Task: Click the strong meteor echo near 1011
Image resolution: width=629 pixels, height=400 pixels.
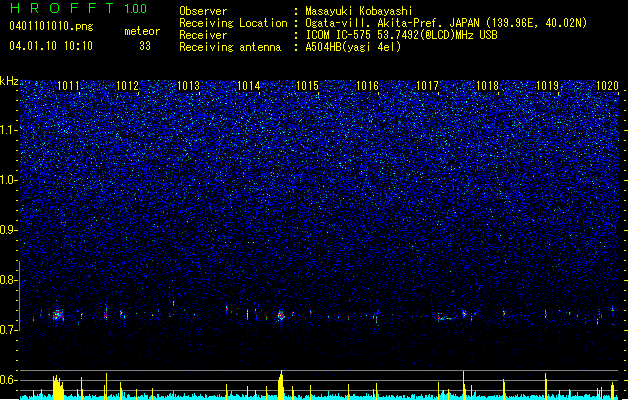Action: coord(57,315)
